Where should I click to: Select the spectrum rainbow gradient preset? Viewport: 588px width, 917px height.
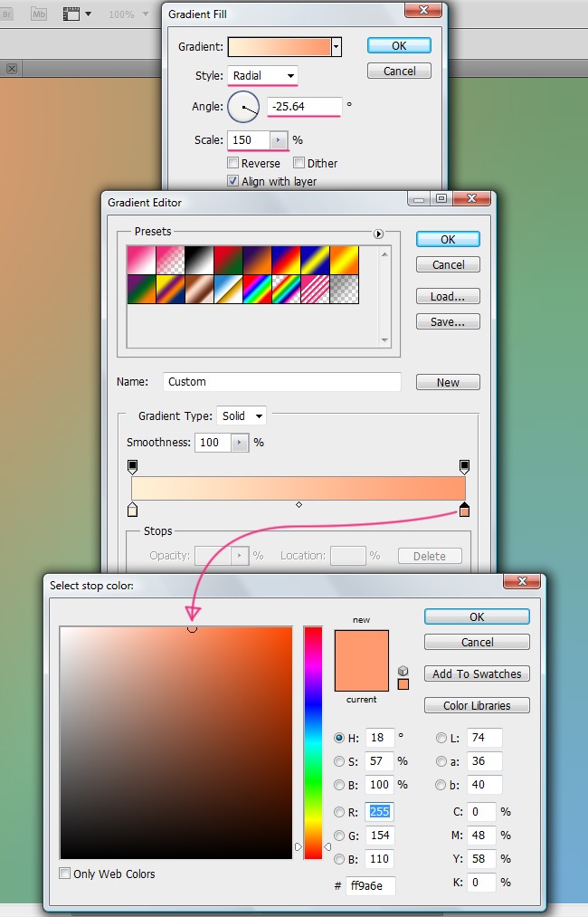click(x=257, y=289)
